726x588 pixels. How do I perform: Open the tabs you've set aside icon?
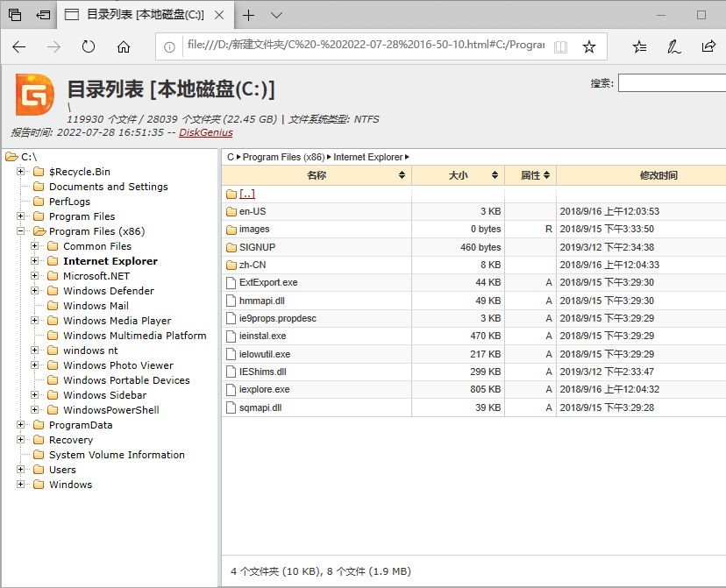tap(15, 15)
